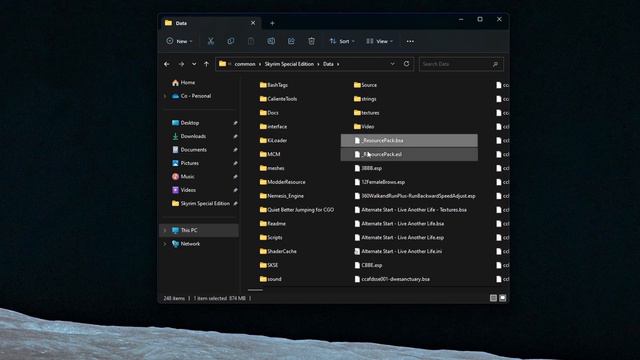
Task: Open address bar history dropdown
Action: pyautogui.click(x=392, y=64)
